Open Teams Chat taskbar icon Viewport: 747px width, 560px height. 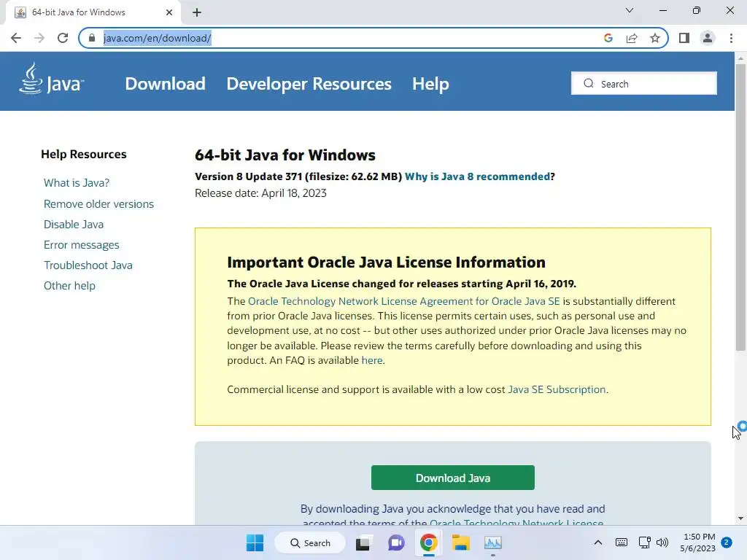396,542
